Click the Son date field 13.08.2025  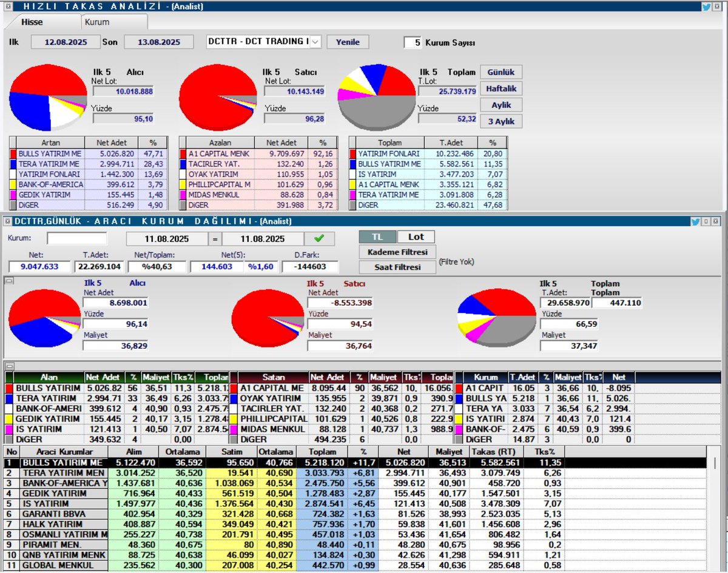158,42
